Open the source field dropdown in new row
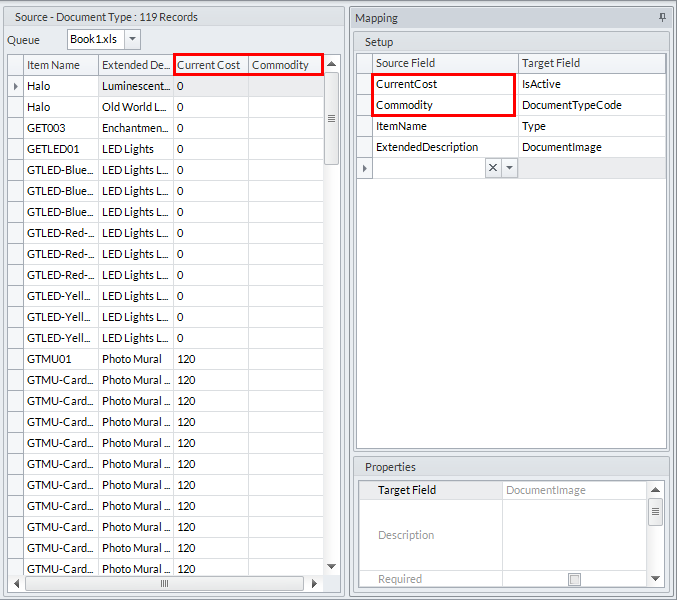677x600 pixels. click(509, 169)
